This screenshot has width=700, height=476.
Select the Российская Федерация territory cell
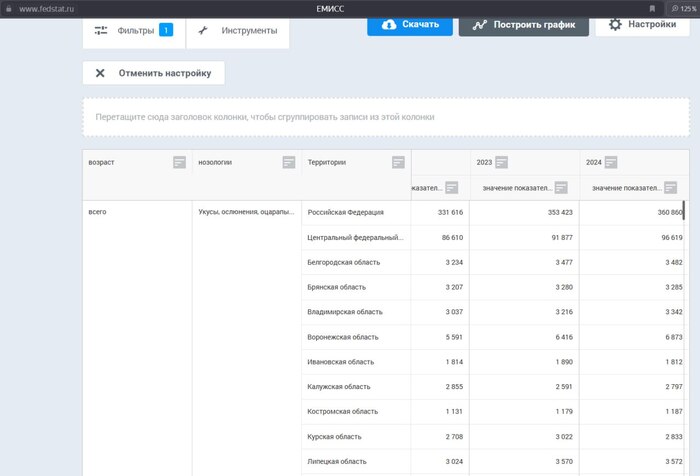(356, 213)
